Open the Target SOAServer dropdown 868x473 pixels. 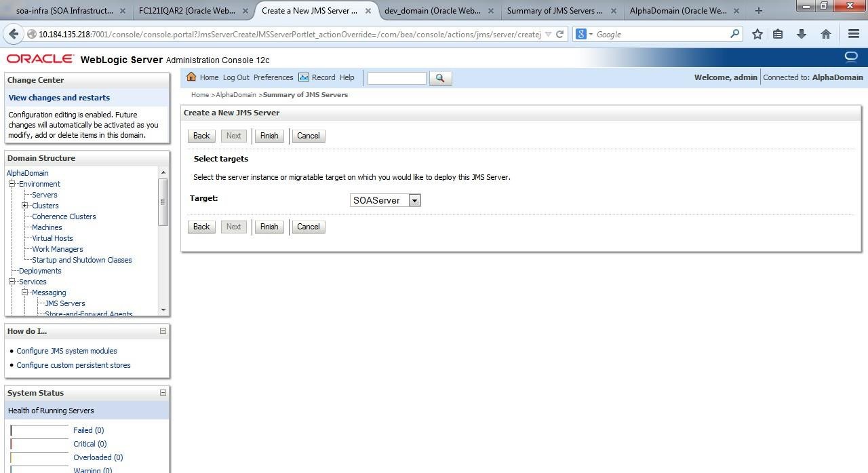point(385,200)
